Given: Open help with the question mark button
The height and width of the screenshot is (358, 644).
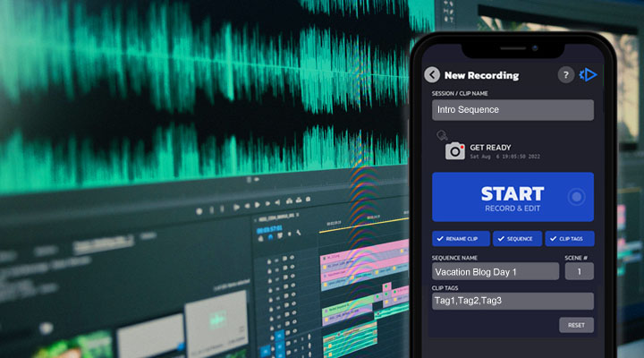Looking at the screenshot, I should [565, 75].
